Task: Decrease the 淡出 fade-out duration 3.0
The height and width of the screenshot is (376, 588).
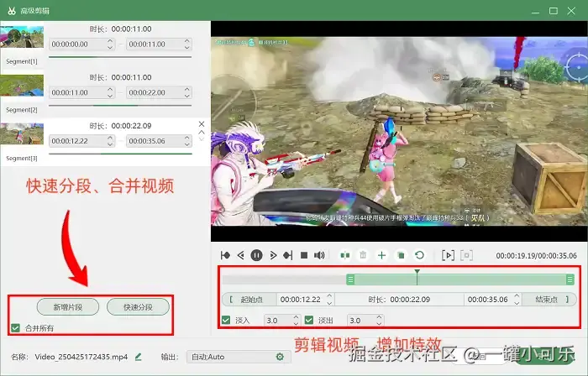Action: point(379,324)
